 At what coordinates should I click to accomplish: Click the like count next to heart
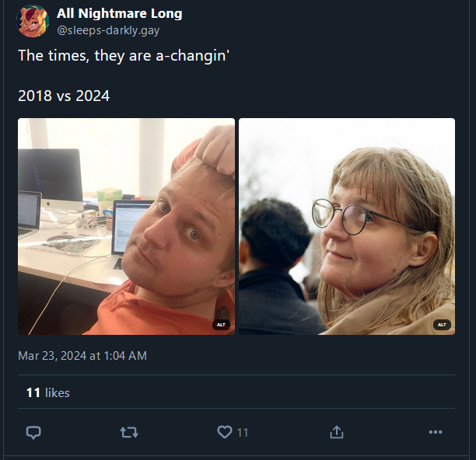coord(242,433)
